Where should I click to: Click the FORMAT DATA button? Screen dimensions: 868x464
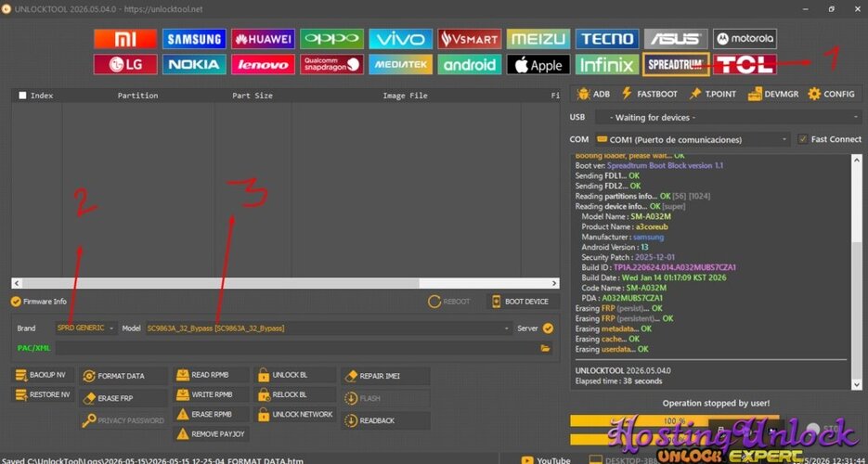(x=123, y=376)
